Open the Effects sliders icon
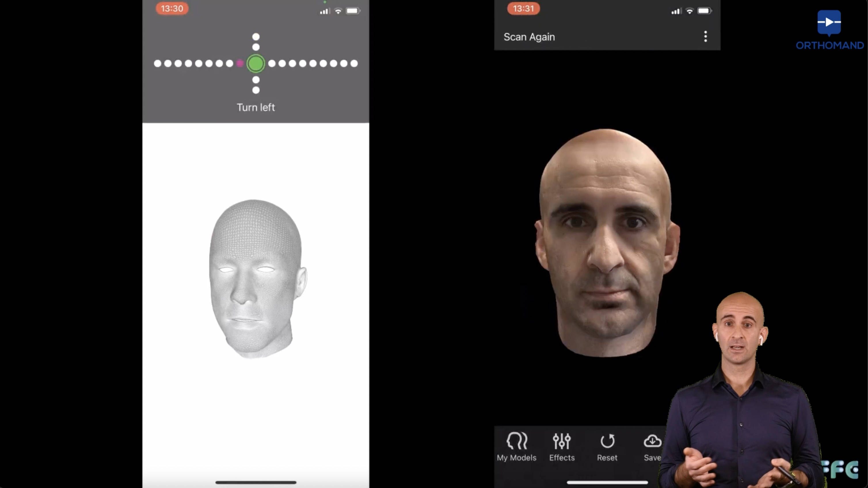This screenshot has width=868, height=488. 561,441
